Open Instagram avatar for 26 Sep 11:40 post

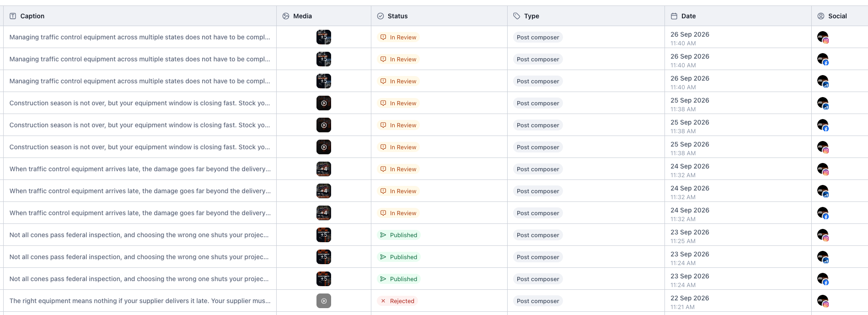click(x=823, y=37)
